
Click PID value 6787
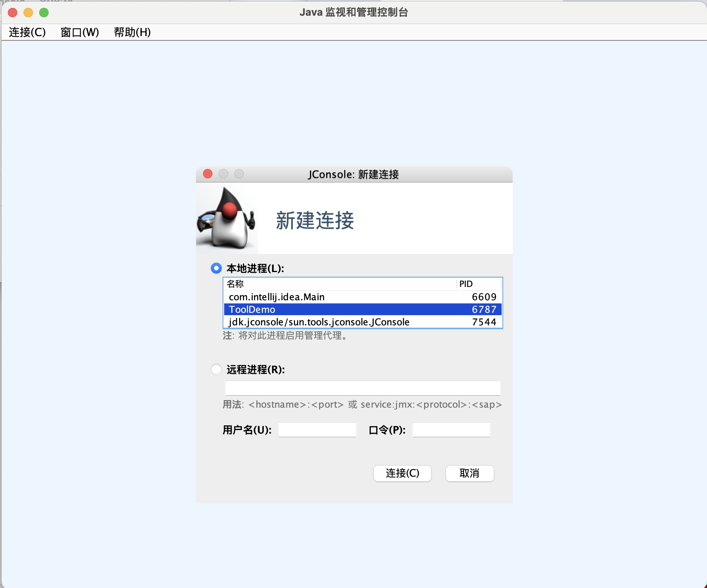click(484, 309)
